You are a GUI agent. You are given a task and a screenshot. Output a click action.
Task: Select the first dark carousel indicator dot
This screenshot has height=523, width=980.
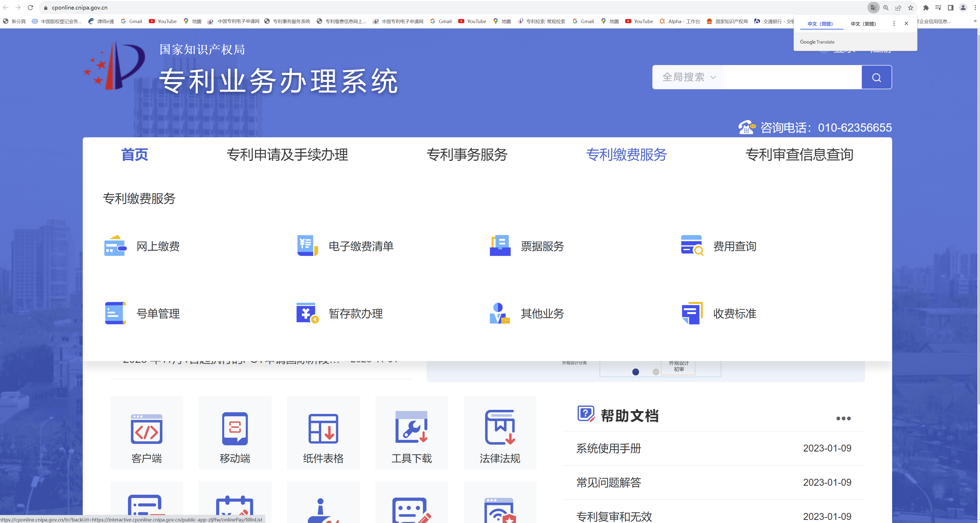(635, 372)
